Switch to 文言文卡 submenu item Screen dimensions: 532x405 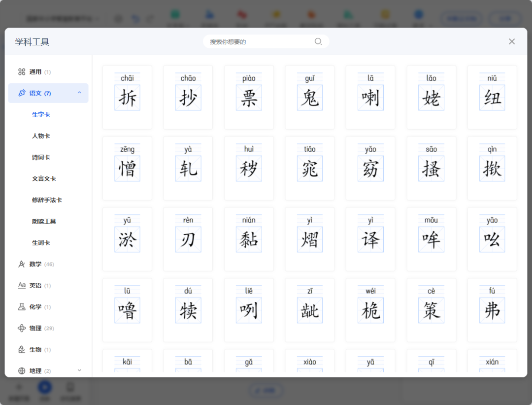click(x=44, y=179)
